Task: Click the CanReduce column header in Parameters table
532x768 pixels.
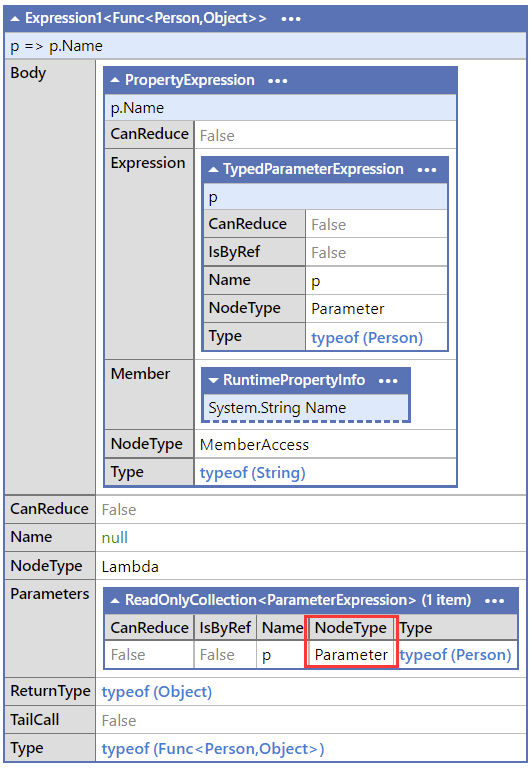Action: (149, 628)
